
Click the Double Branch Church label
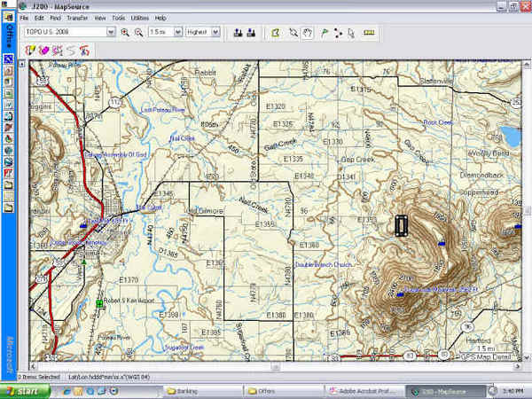[x=324, y=264]
